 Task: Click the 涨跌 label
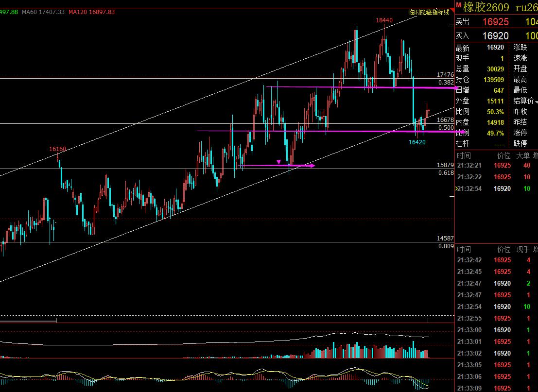click(x=520, y=47)
